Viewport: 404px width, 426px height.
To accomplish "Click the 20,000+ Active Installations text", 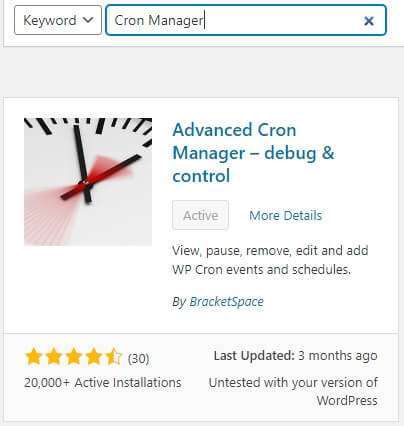I will point(103,383).
